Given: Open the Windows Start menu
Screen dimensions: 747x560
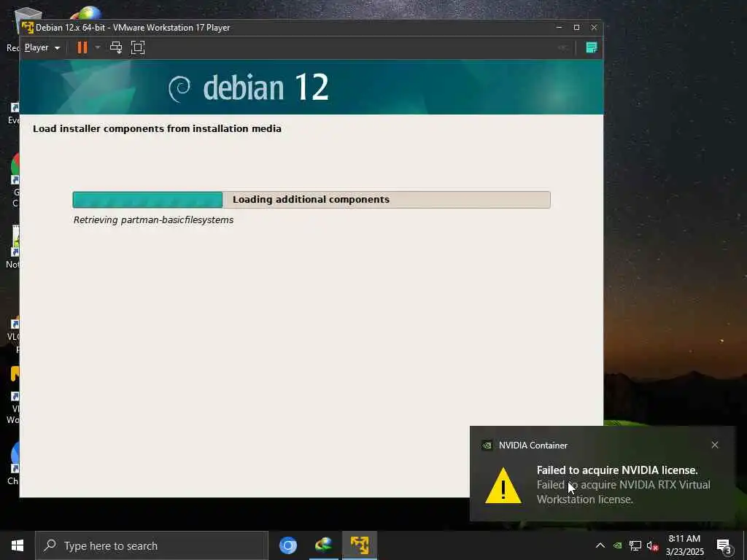Looking at the screenshot, I should pos(18,545).
